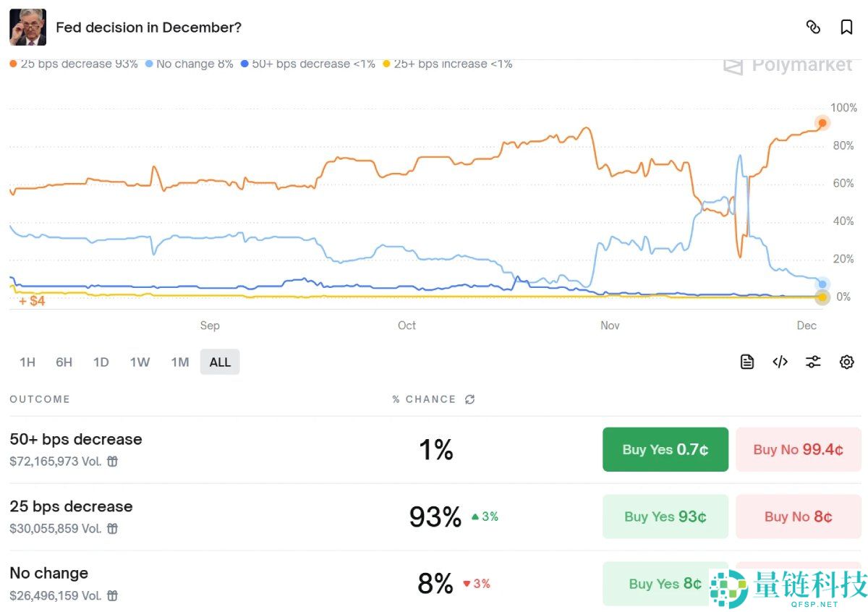
Task: Copy the market link via chain icon
Action: (x=813, y=27)
